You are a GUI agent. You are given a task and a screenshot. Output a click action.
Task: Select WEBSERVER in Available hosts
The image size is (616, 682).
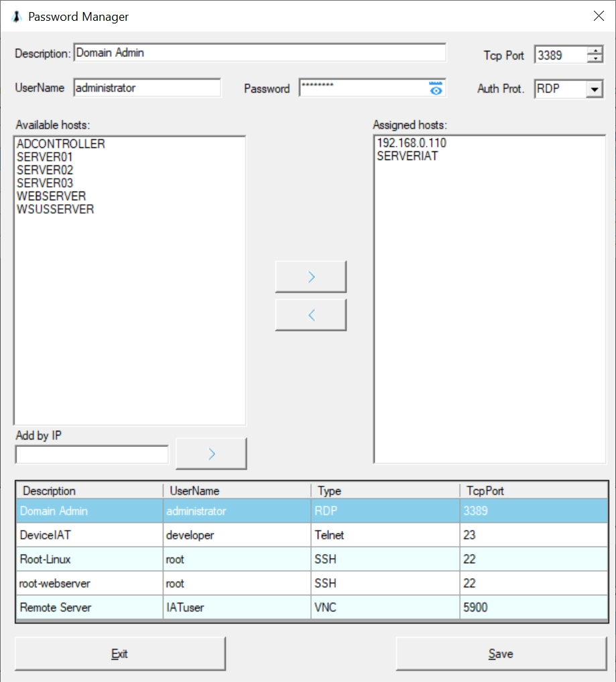(52, 196)
